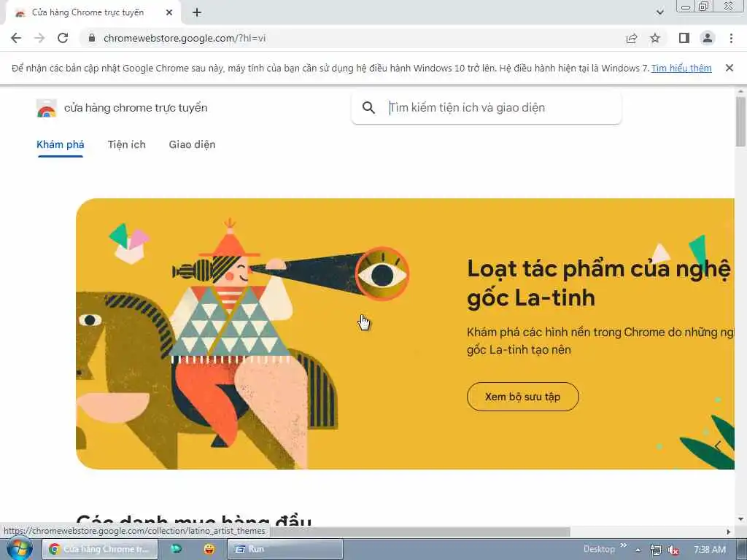747x560 pixels.
Task: Go back using the browser back arrow
Action: tap(16, 38)
